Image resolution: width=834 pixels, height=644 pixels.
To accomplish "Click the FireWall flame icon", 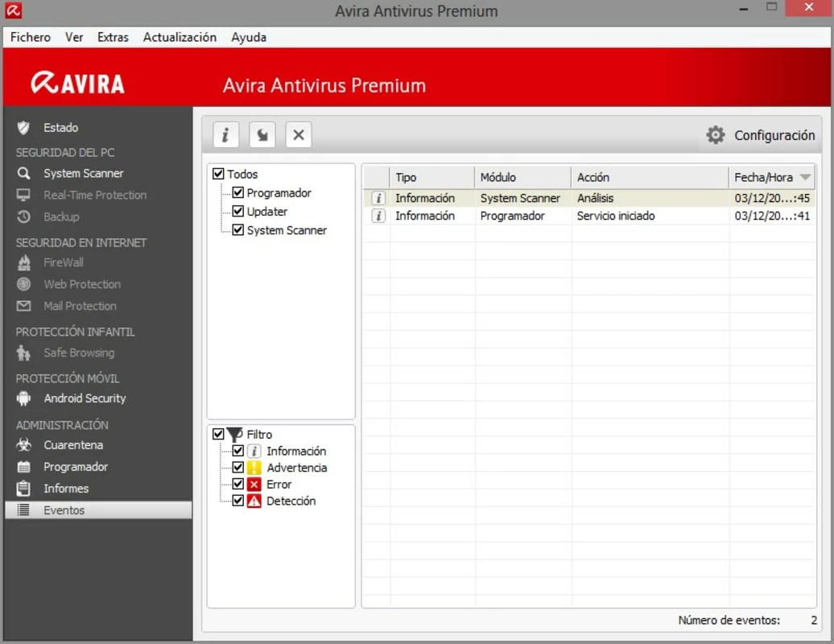I will point(23,262).
